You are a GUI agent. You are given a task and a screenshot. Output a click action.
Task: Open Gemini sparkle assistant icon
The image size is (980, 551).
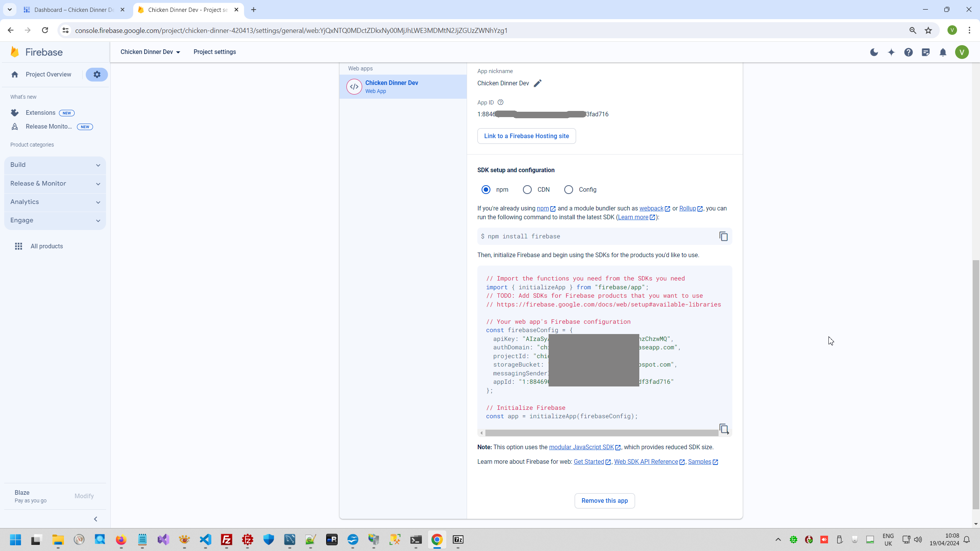pos(891,52)
